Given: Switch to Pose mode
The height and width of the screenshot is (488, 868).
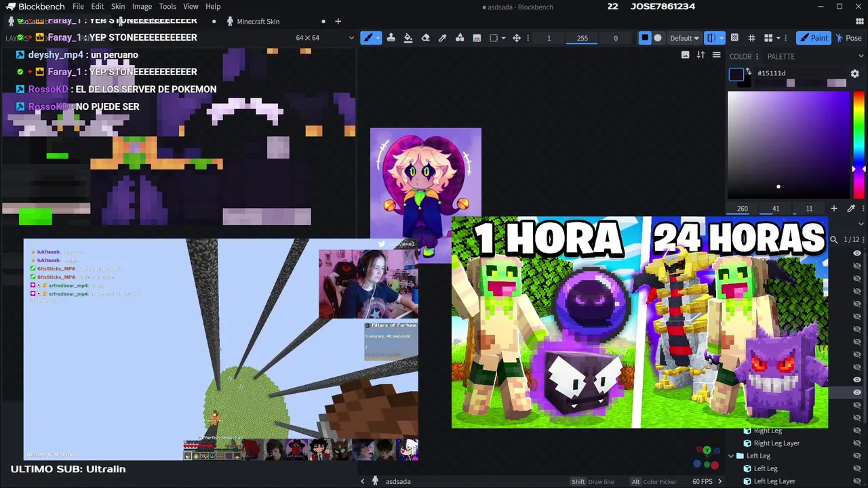Looking at the screenshot, I should pyautogui.click(x=848, y=38).
